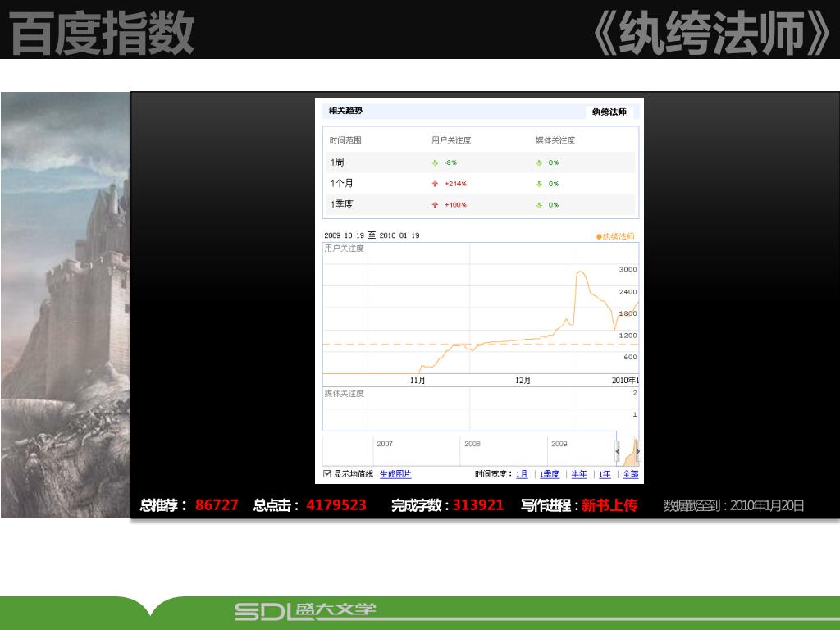
Task: Click the red up arrow beside +214%
Action: [435, 184]
